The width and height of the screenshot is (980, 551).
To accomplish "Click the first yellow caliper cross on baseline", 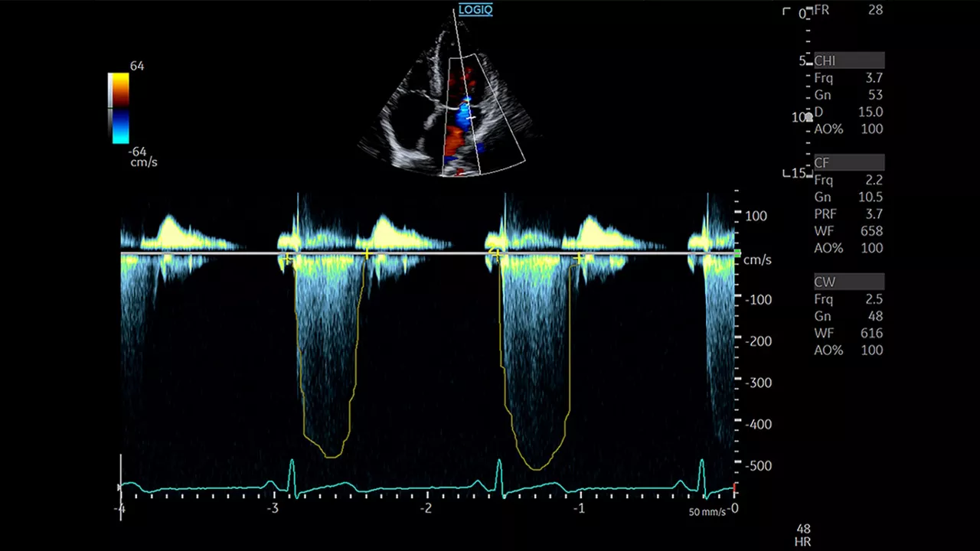I will click(286, 259).
